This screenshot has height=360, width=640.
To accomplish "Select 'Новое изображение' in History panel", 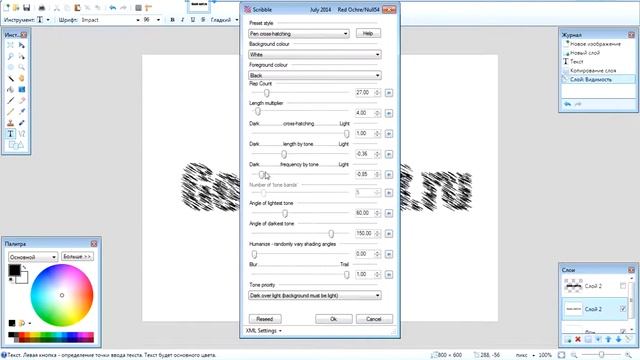I will pyautogui.click(x=595, y=44).
